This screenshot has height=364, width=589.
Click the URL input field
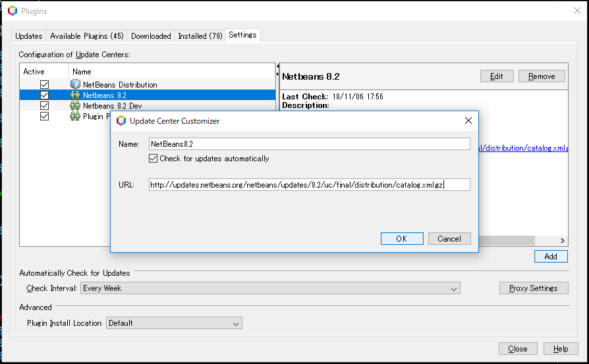tap(310, 184)
